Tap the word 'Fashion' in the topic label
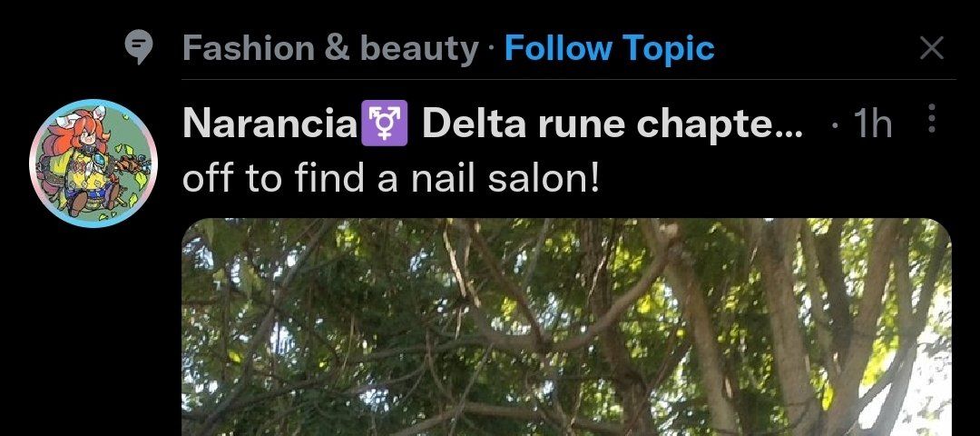 pos(249,48)
